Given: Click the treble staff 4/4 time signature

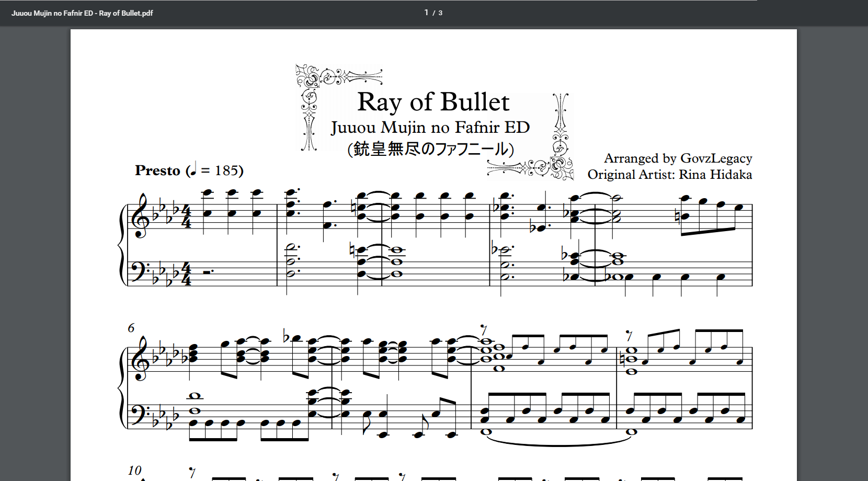Looking at the screenshot, I should [186, 217].
